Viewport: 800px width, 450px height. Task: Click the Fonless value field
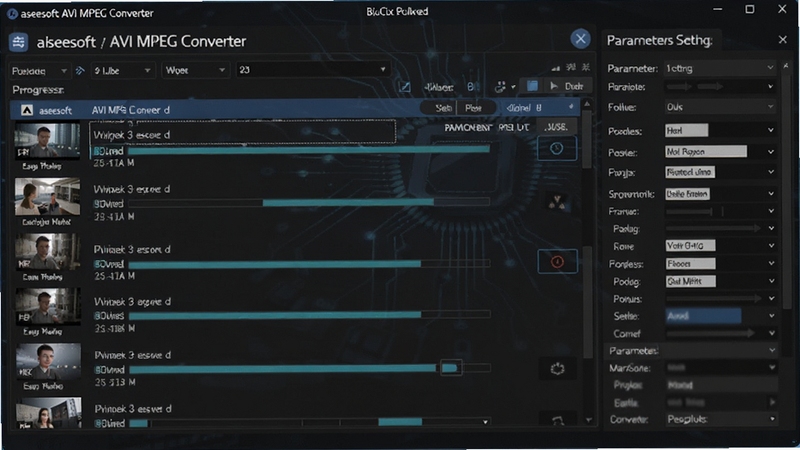point(690,264)
